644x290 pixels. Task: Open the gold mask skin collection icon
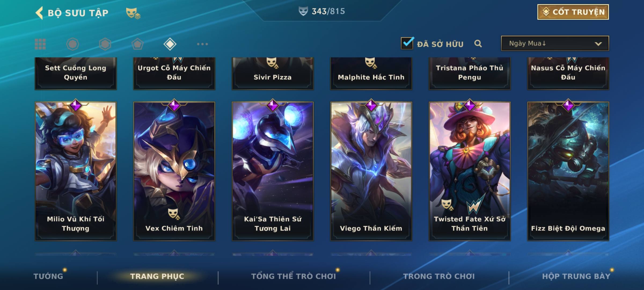point(133,13)
